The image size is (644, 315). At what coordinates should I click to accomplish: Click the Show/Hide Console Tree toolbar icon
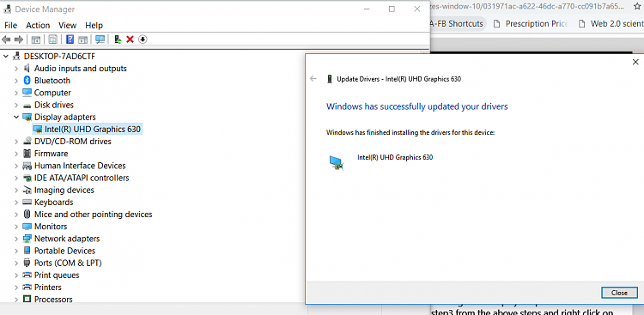click(36, 39)
